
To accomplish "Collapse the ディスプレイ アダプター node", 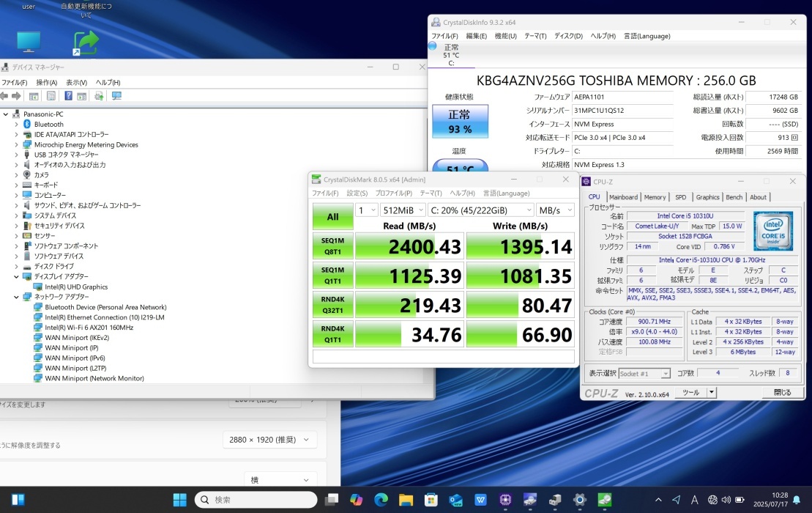I will 16,277.
